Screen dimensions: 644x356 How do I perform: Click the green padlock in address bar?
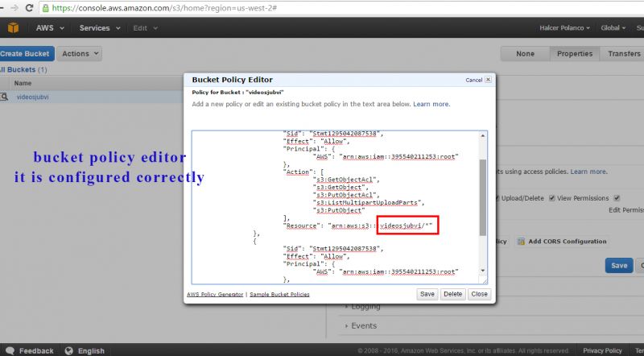[46, 8]
